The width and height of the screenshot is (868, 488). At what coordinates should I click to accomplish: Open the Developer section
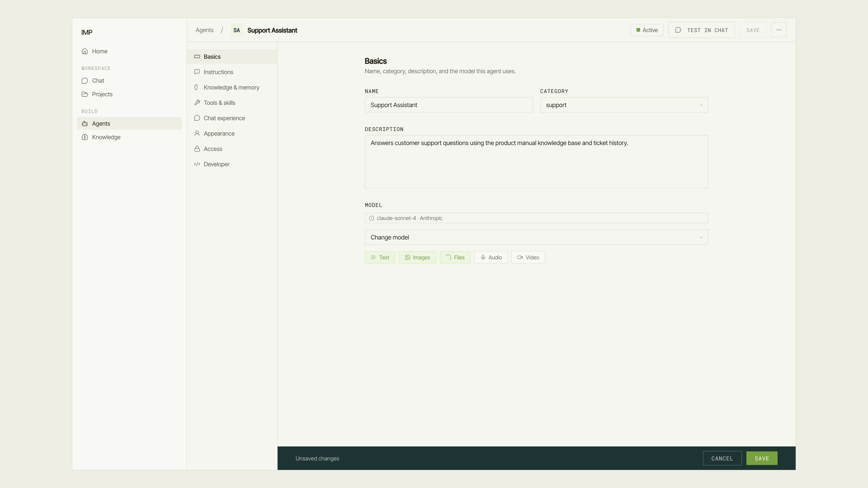232,164
